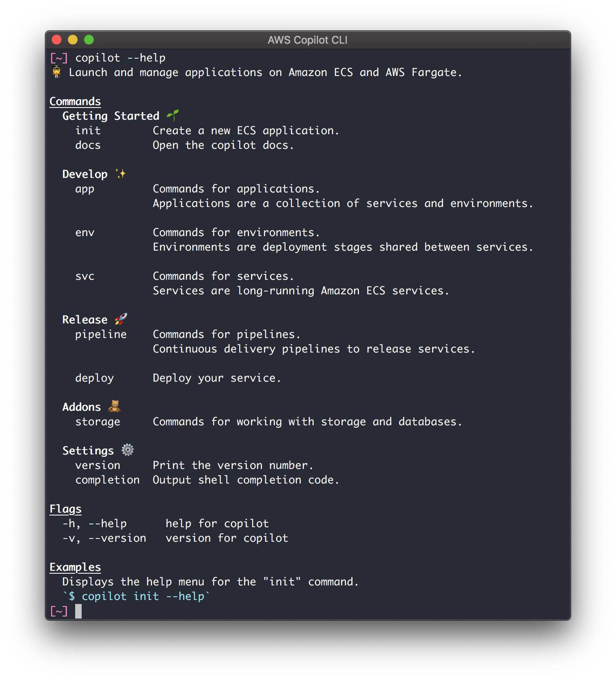Click the terminal cursor at bottom prompt

point(78,611)
